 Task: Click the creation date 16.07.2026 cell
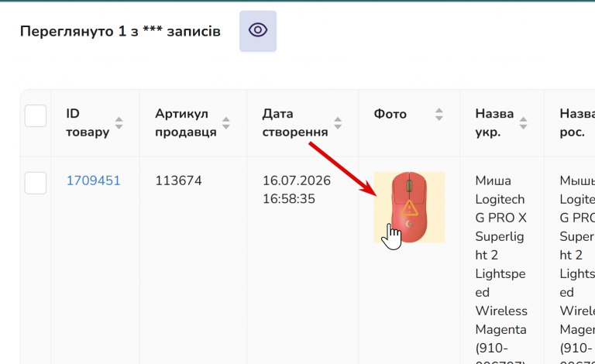click(297, 190)
